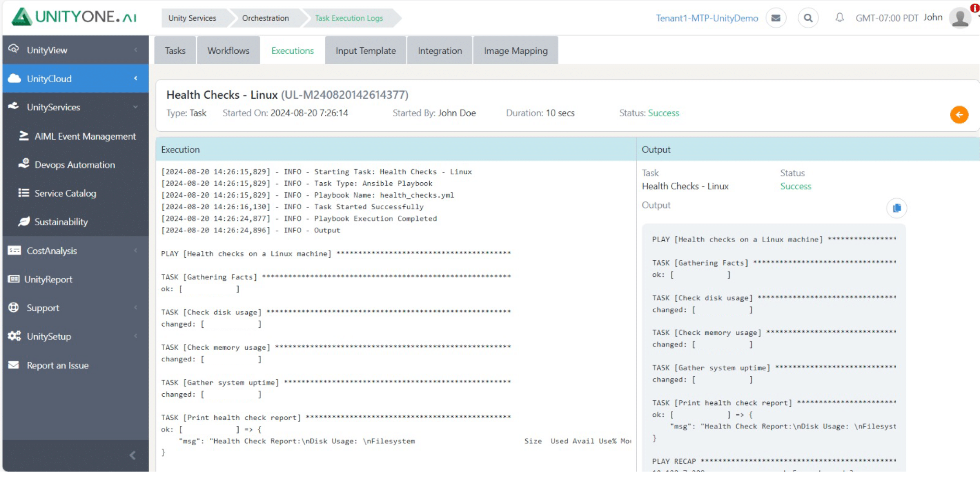This screenshot has width=980, height=481.
Task: Click the UnityCloud cloud icon
Action: click(14, 78)
